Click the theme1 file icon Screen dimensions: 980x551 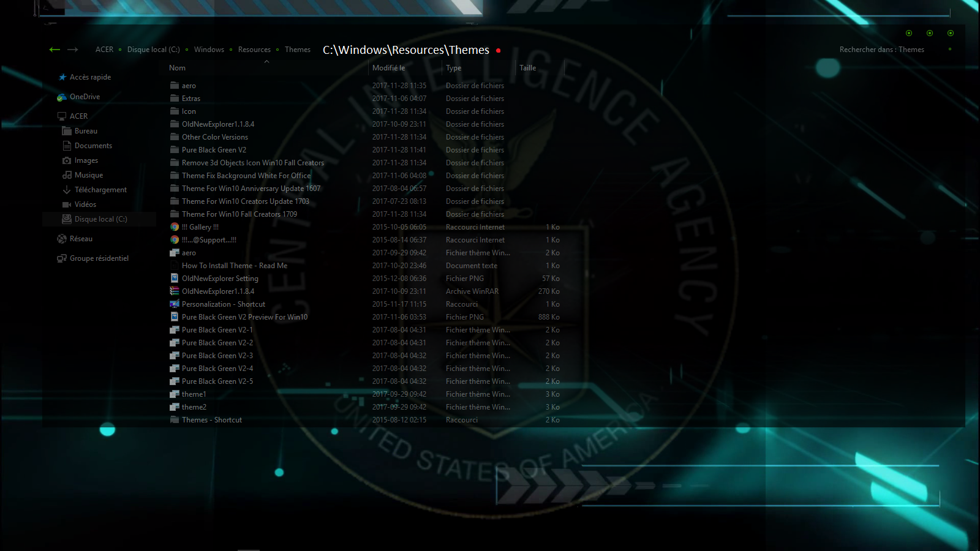pyautogui.click(x=175, y=394)
